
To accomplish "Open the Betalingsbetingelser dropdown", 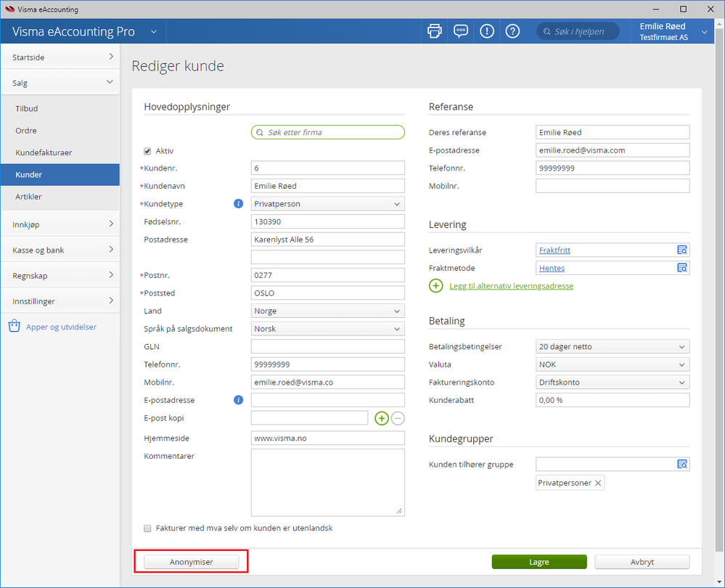I will 612,347.
